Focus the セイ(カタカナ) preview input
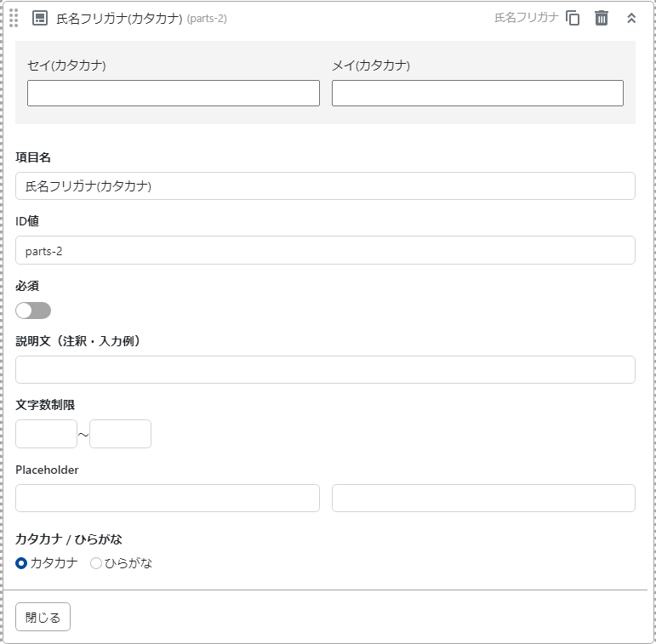This screenshot has height=644, width=656. (x=174, y=94)
